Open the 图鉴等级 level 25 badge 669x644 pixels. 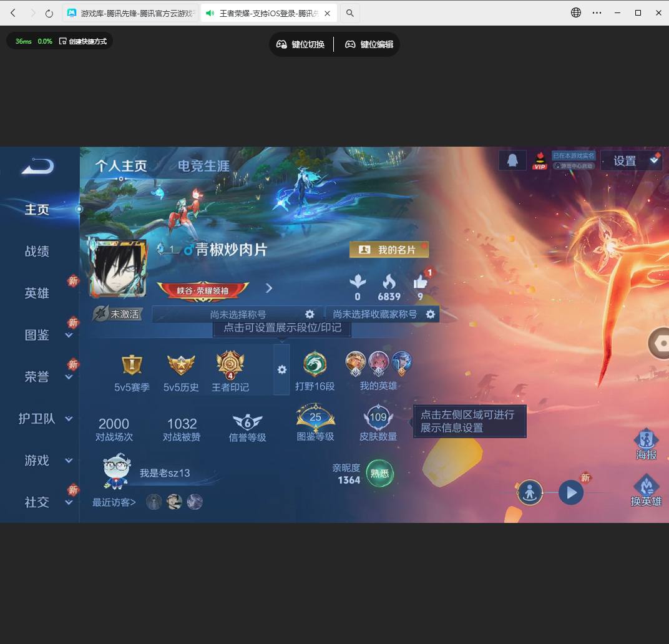click(315, 419)
